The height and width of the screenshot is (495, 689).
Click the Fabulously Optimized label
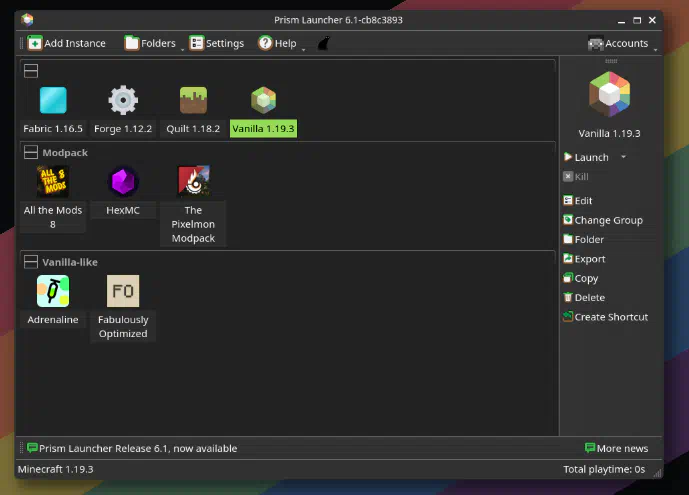tap(123, 327)
